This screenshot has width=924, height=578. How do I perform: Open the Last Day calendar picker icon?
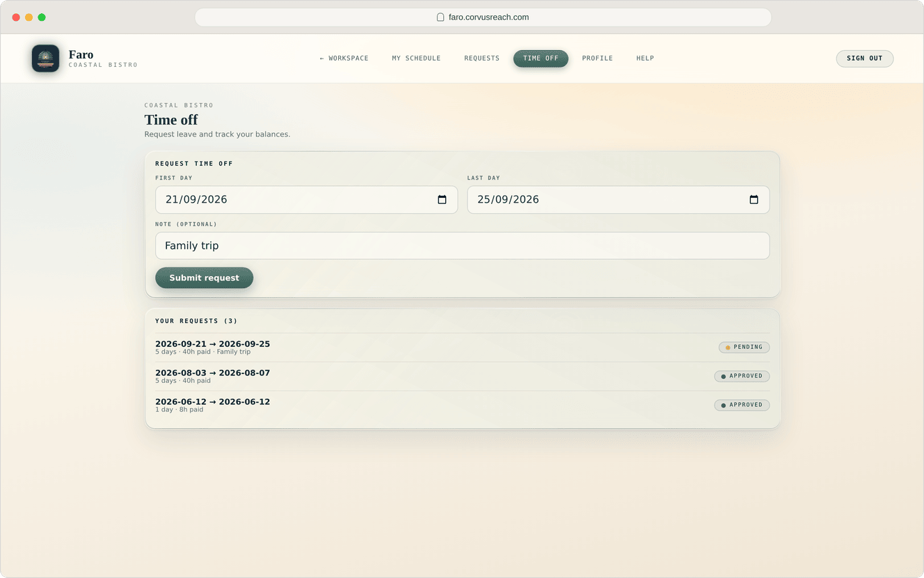click(754, 200)
